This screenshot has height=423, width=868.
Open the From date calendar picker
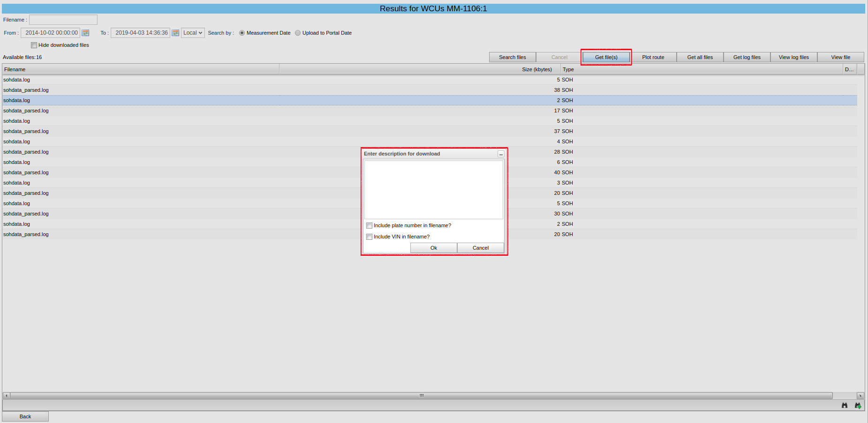[x=85, y=33]
